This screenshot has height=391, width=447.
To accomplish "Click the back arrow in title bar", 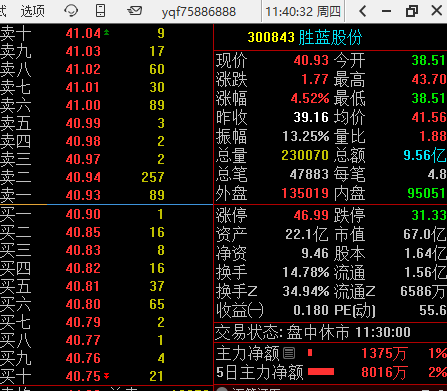I will 363,11.
